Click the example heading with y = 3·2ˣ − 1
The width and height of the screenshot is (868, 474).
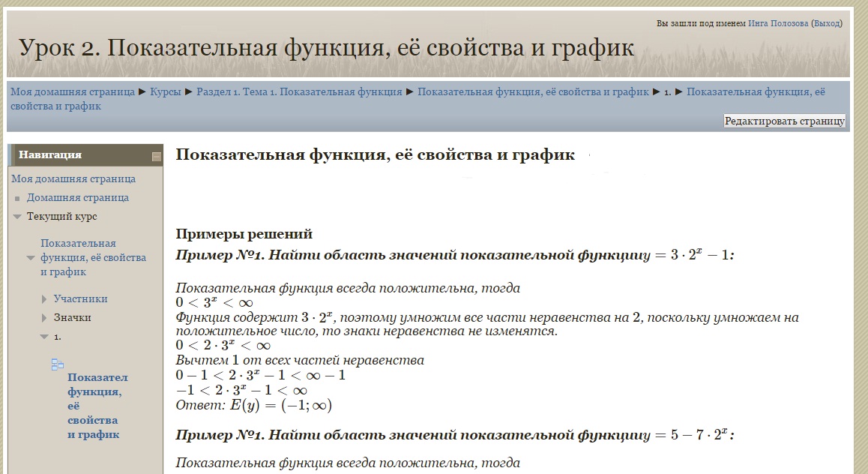pyautogui.click(x=455, y=255)
